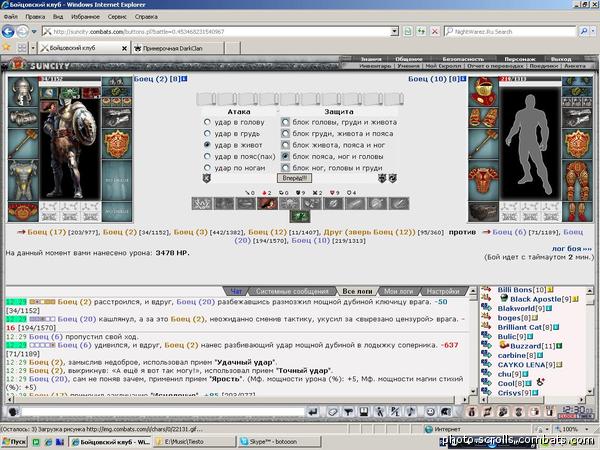Click the red belt slot of Боец (2)
This screenshot has height=450, width=600.
(23, 212)
